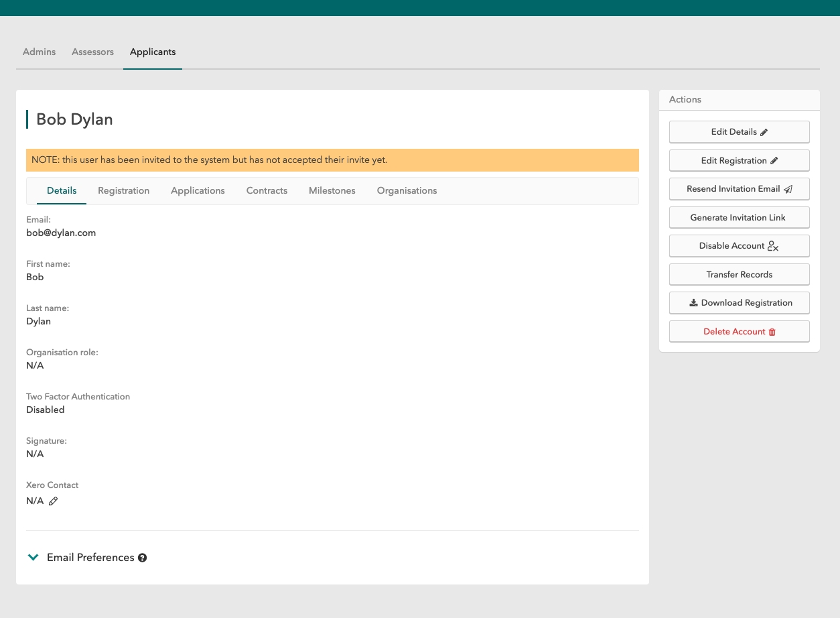Download the registration file
840x618 pixels.
739,303
